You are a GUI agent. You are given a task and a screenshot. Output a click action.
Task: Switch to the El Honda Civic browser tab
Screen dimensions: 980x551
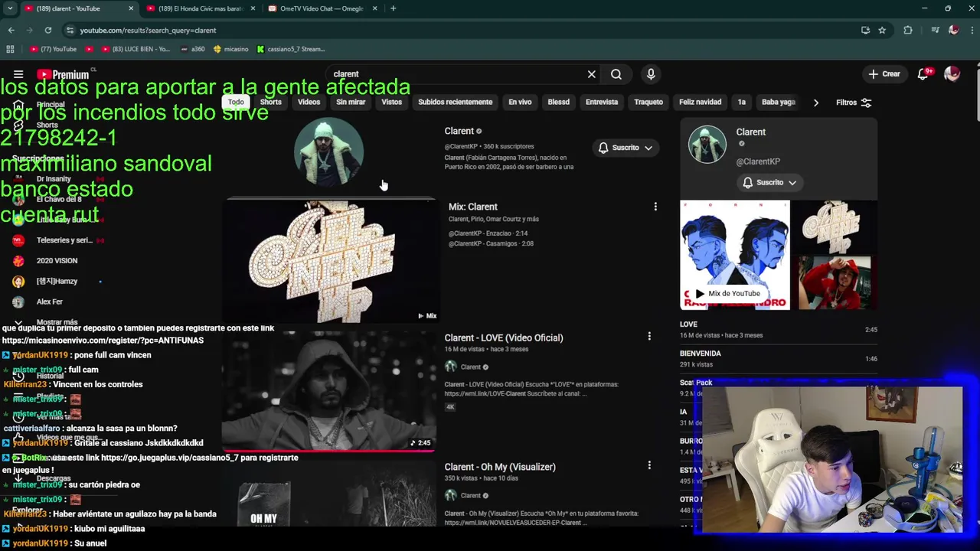(x=199, y=8)
